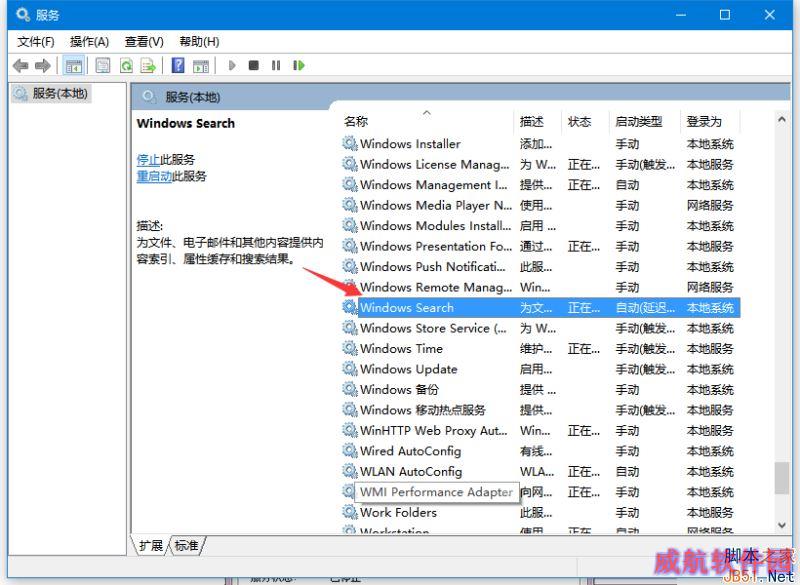Screen dimensions: 800x585
Task: Click the 重启动 link to restart the service
Action: (154, 176)
